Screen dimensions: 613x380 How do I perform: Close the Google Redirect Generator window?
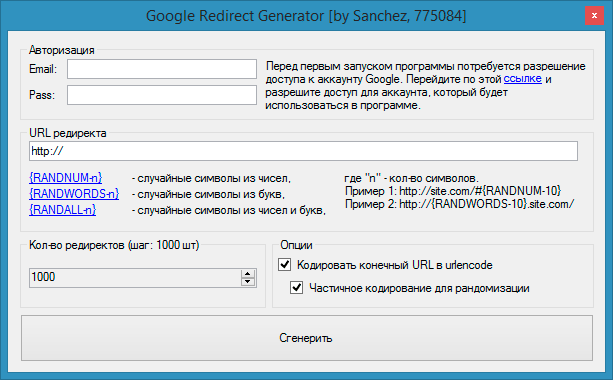594,16
